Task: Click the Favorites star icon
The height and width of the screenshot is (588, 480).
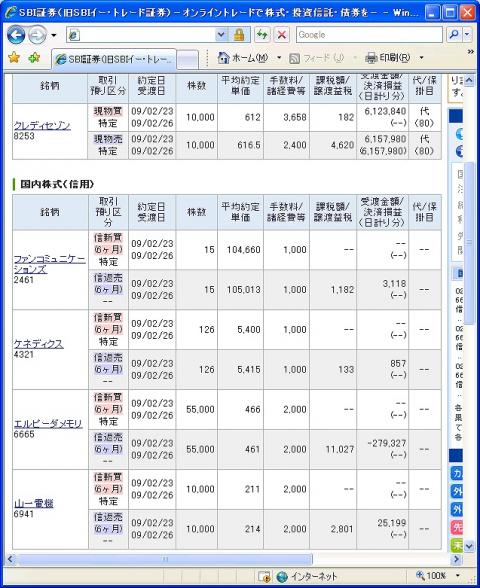Action: tap(14, 58)
